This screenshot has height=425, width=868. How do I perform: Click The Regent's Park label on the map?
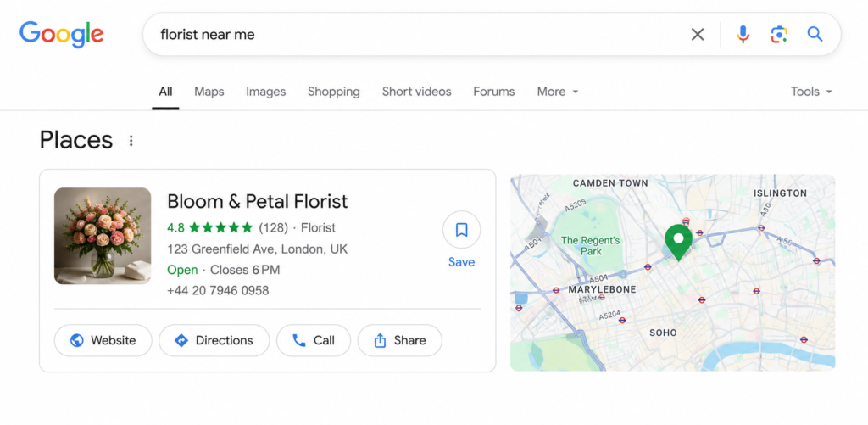click(x=591, y=245)
